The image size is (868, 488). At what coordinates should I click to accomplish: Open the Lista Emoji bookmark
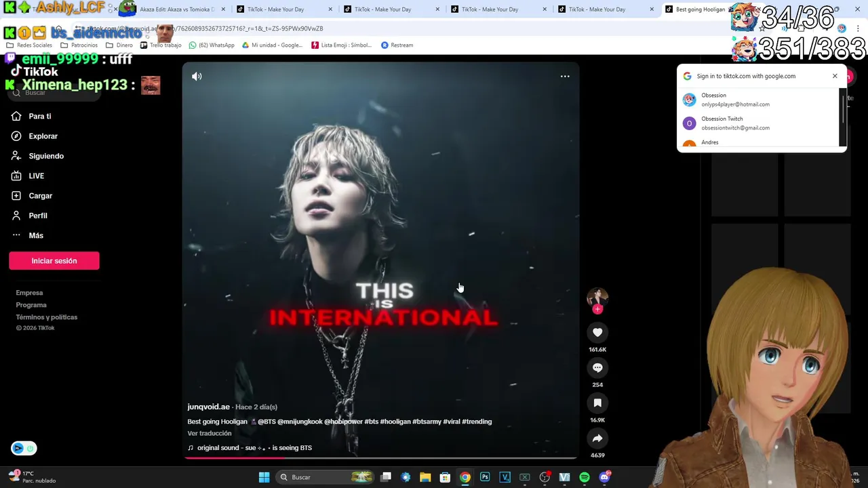click(x=342, y=45)
